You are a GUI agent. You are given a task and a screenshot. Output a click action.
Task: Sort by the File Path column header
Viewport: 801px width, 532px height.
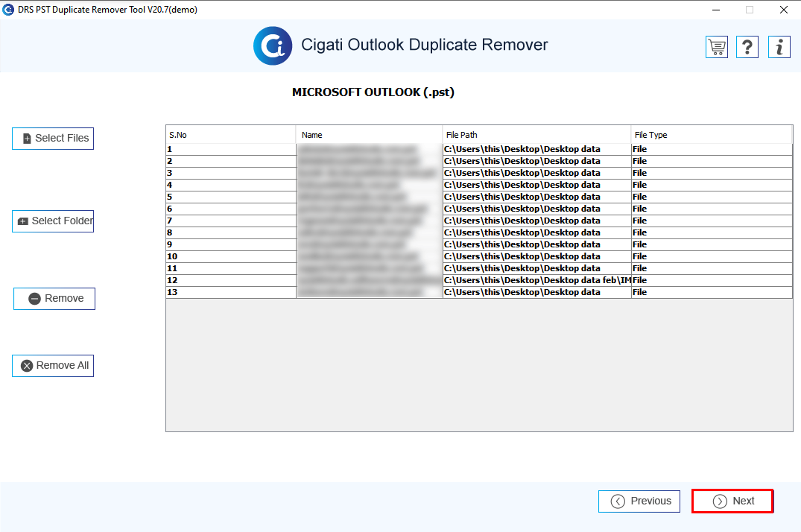click(x=536, y=135)
